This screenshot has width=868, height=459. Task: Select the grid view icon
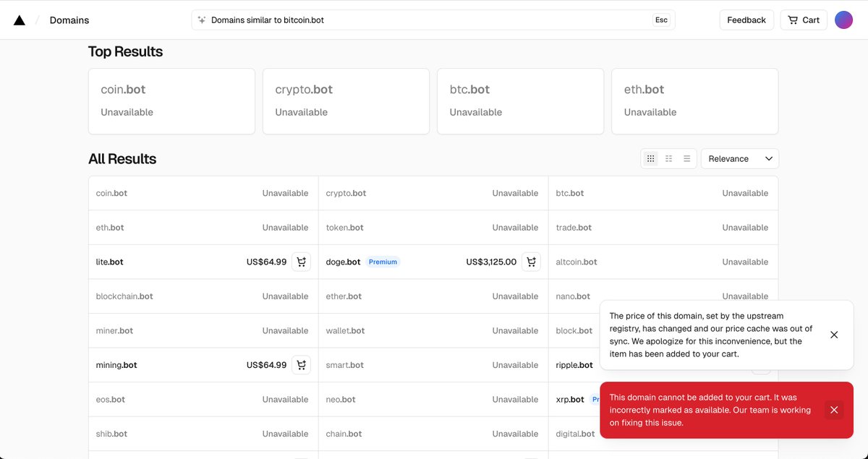(x=650, y=158)
